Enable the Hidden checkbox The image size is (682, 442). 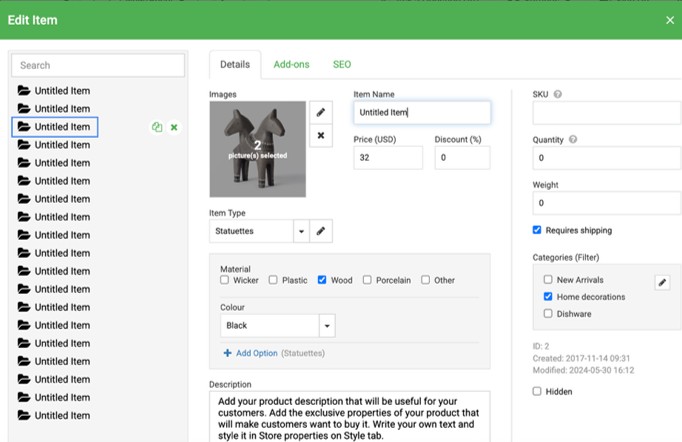(537, 391)
